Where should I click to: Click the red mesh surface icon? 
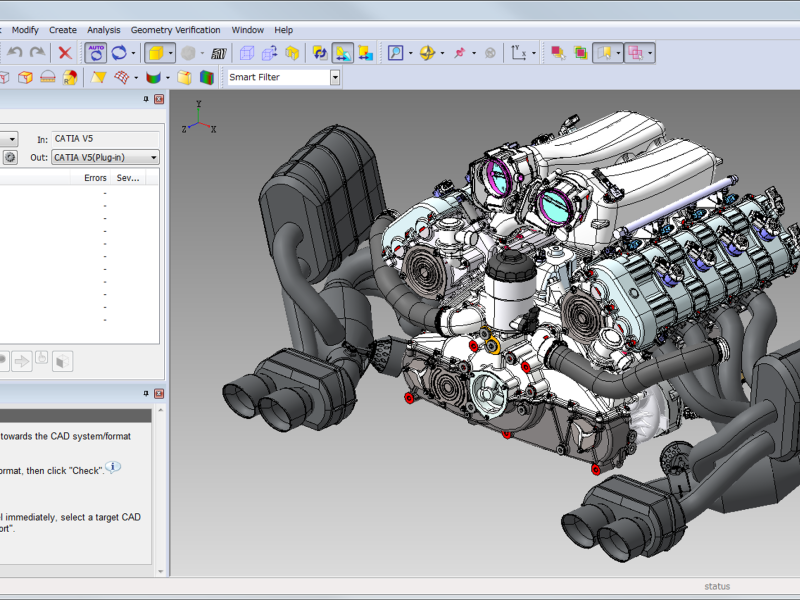click(x=122, y=77)
